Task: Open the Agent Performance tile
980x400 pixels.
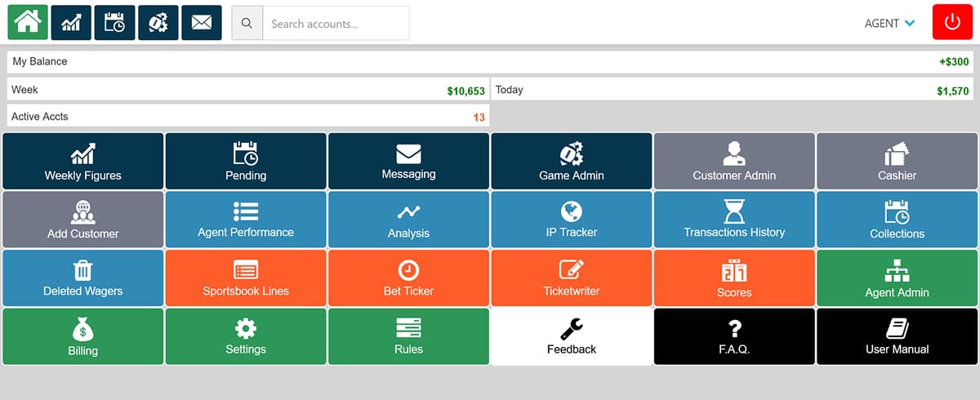Action: [246, 220]
